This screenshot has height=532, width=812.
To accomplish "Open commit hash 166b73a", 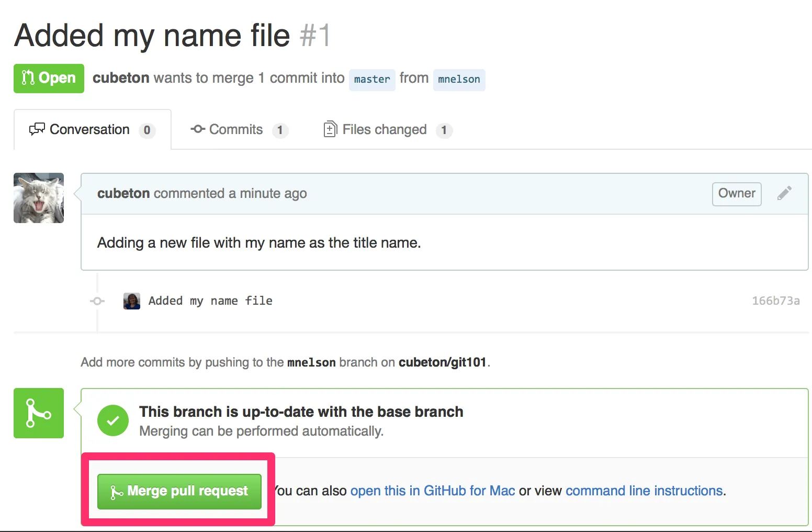I will coord(776,301).
